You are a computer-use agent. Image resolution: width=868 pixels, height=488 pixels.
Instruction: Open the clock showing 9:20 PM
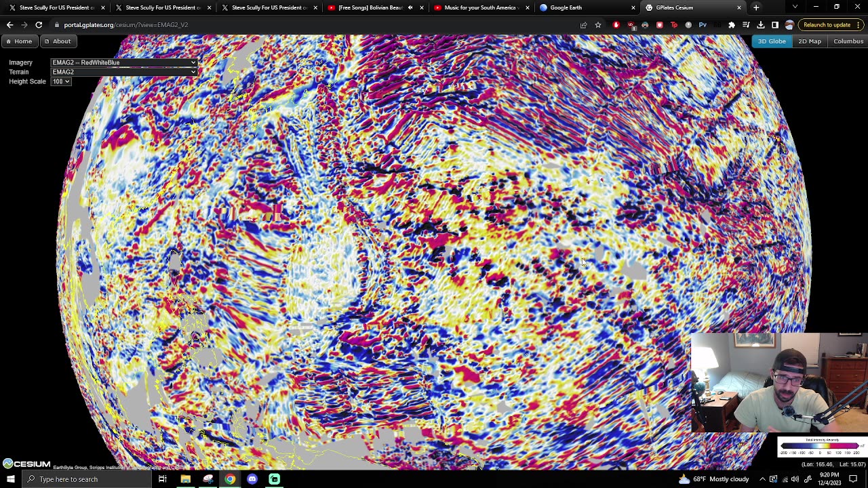coord(831,479)
